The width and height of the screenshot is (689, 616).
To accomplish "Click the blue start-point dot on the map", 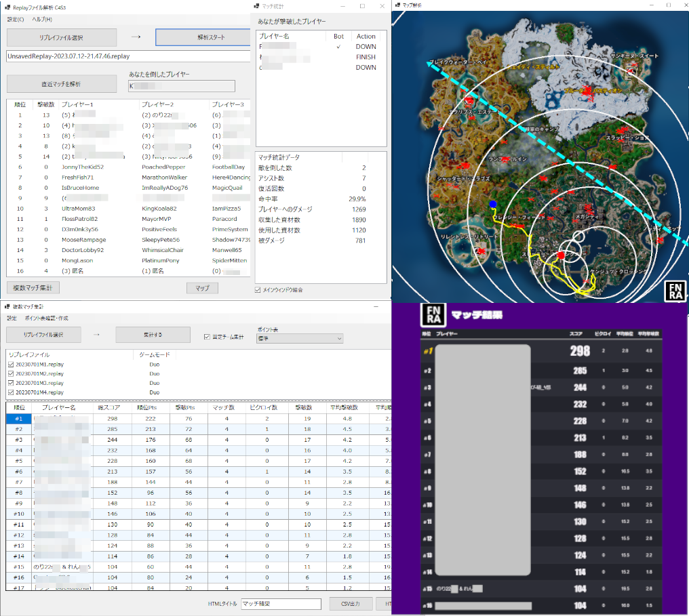I will tap(493, 204).
